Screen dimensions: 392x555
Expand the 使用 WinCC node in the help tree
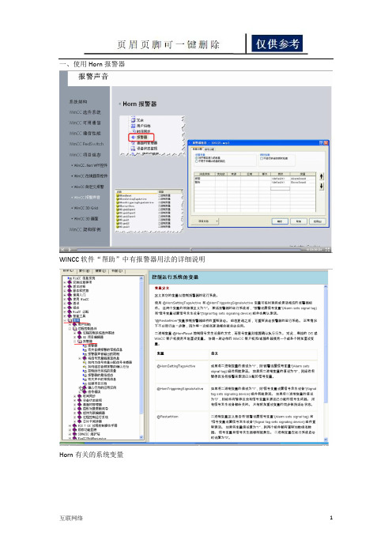click(65, 299)
